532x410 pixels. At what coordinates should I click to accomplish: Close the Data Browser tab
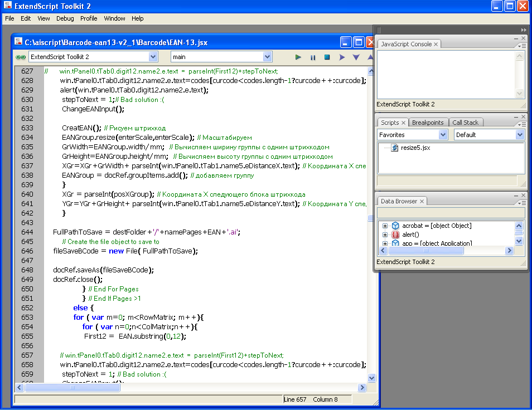tap(422, 201)
